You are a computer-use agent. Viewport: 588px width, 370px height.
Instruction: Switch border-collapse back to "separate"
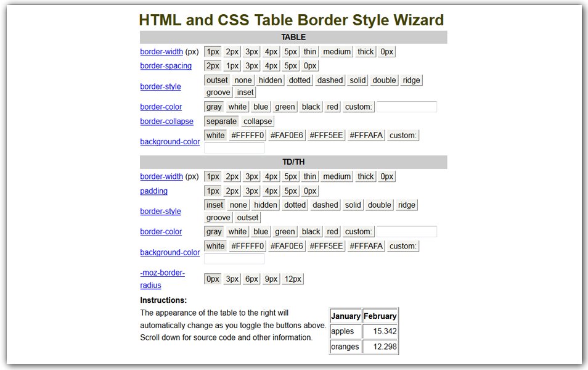221,121
